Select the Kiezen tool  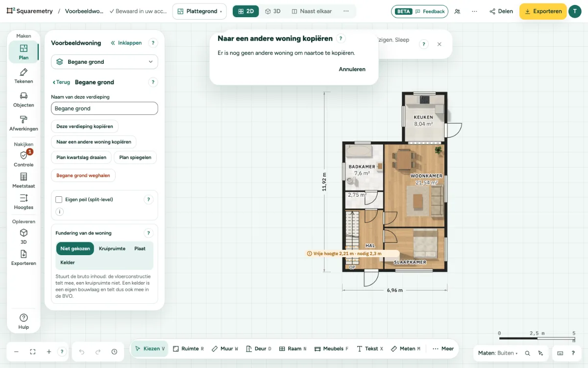point(150,349)
